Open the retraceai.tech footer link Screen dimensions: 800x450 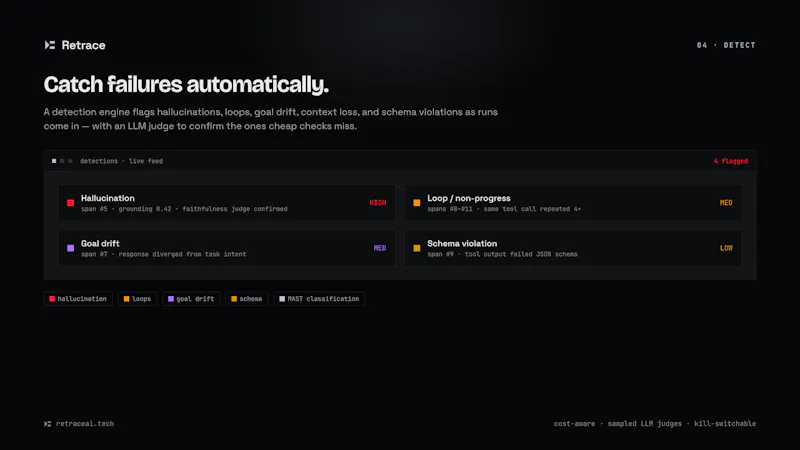click(85, 424)
